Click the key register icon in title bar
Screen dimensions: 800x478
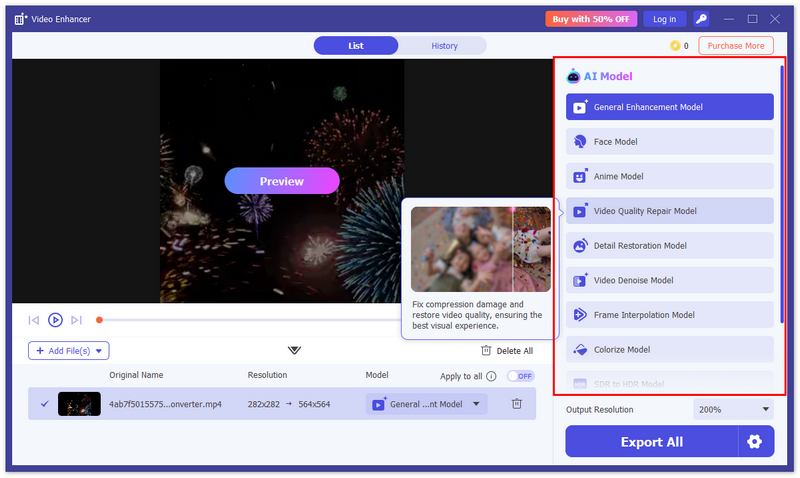[702, 19]
